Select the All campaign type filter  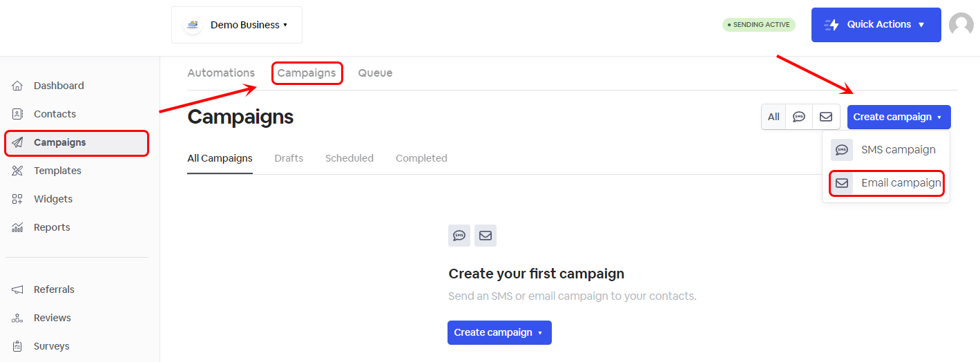pos(774,117)
